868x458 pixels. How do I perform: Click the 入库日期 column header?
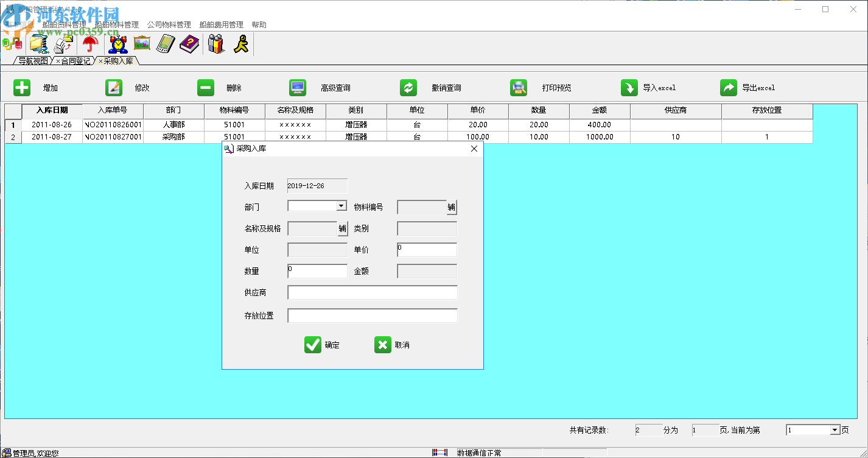(52, 111)
